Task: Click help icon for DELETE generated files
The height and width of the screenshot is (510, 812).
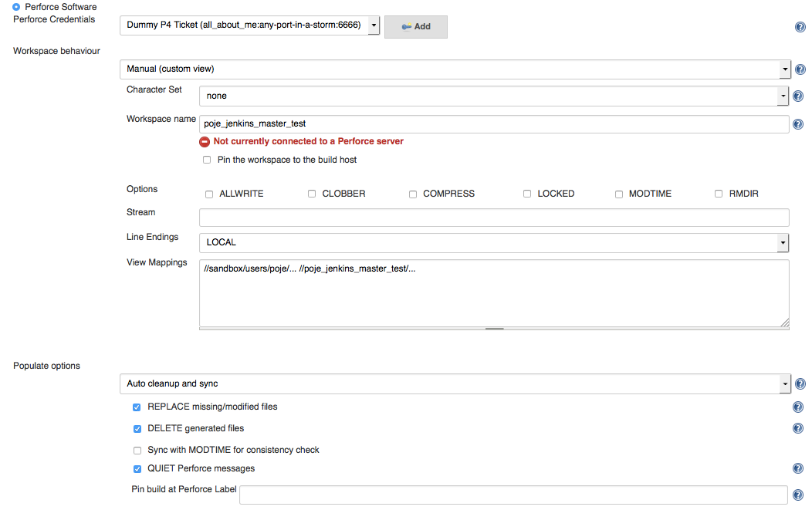Action: point(798,429)
